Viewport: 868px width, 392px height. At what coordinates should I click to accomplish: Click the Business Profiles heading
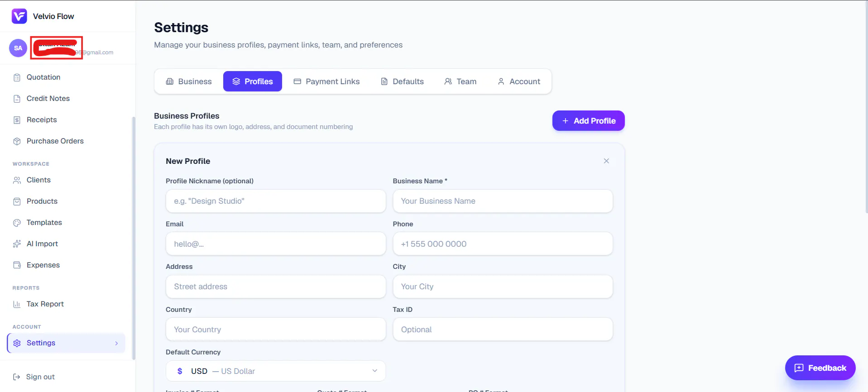point(187,116)
